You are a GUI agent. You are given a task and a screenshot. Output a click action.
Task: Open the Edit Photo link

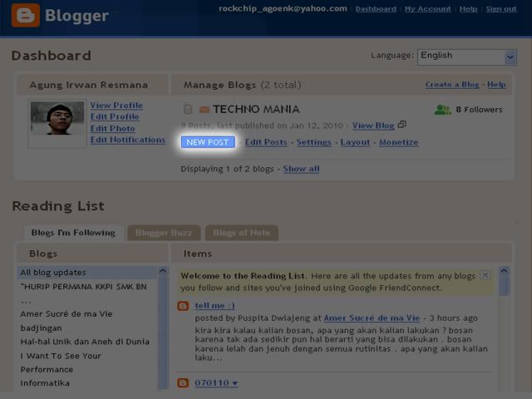(x=113, y=129)
